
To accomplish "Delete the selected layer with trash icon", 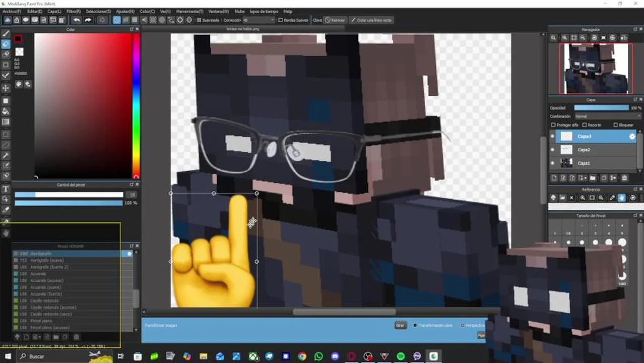I will 624,178.
